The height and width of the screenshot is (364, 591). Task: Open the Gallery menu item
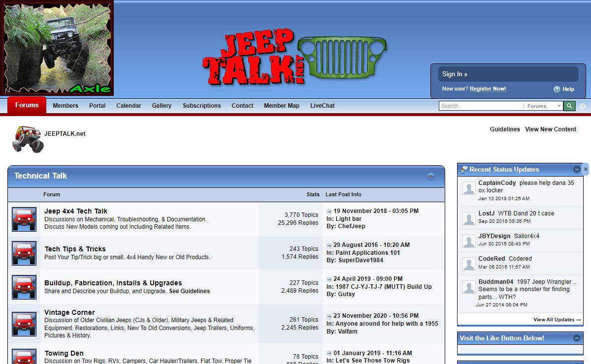pyautogui.click(x=162, y=106)
